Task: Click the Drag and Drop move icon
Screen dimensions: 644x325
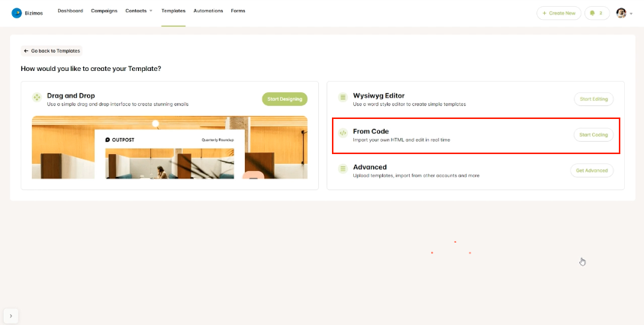Action: click(x=37, y=98)
